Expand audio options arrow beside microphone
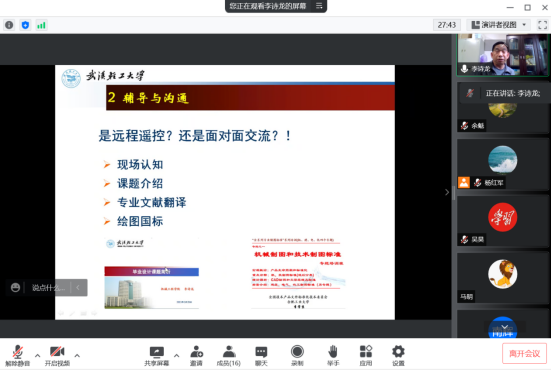This screenshot has width=552, height=371. (37, 356)
